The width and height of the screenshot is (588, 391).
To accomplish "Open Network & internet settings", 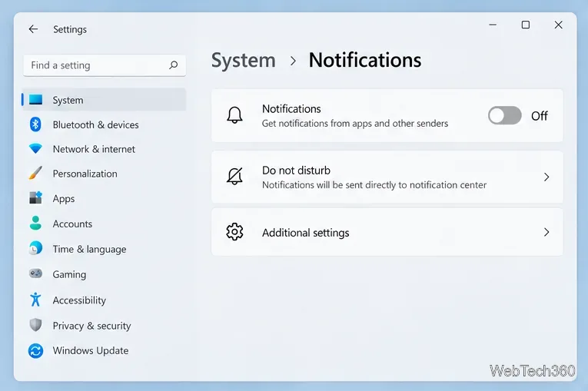I will [104, 149].
